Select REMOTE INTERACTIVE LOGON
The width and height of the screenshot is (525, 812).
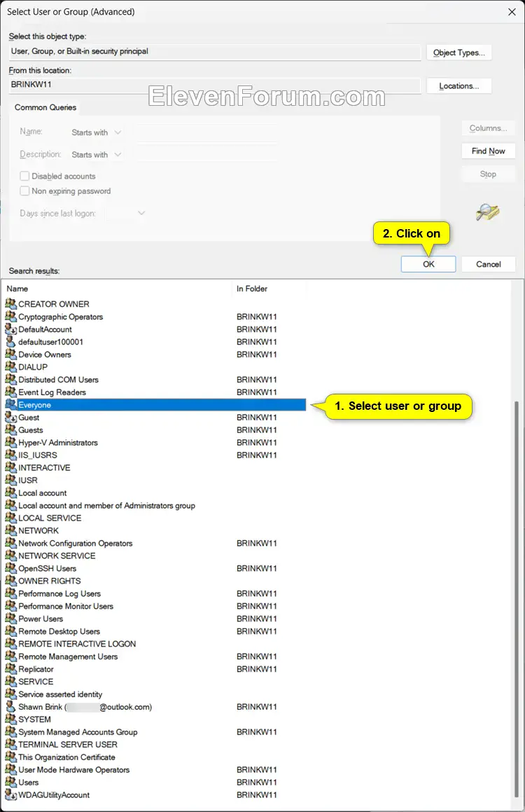pos(77,644)
